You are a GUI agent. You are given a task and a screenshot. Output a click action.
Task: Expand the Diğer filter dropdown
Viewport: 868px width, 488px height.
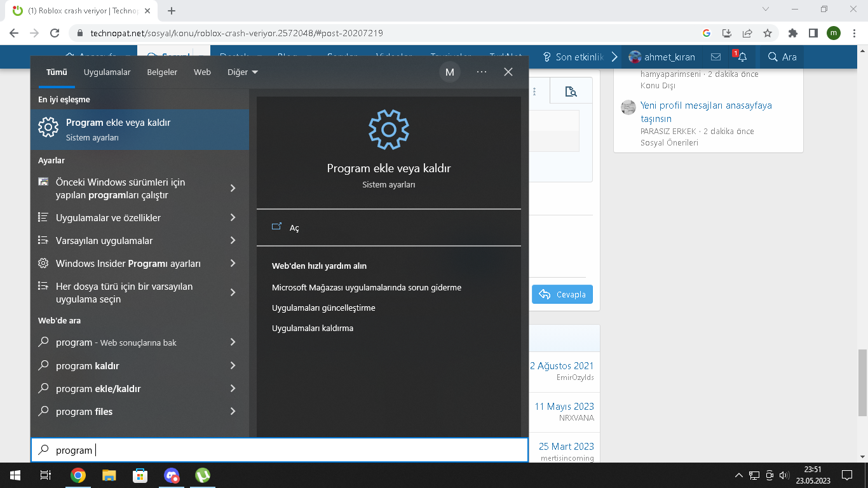pyautogui.click(x=243, y=72)
